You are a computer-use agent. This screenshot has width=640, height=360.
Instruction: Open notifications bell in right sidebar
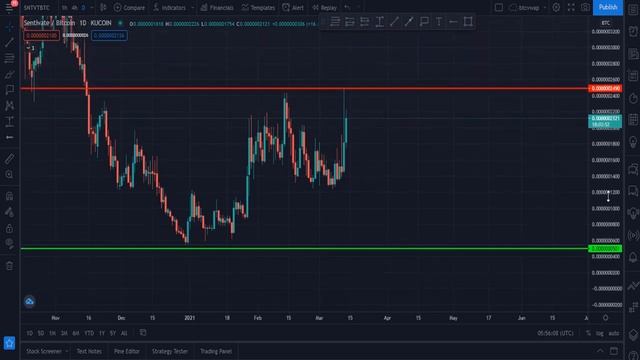[633, 257]
